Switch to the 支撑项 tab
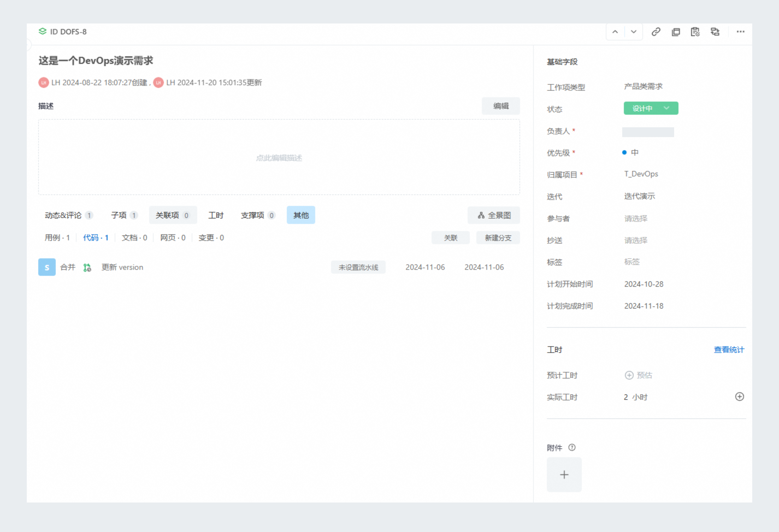779x532 pixels. [258, 215]
